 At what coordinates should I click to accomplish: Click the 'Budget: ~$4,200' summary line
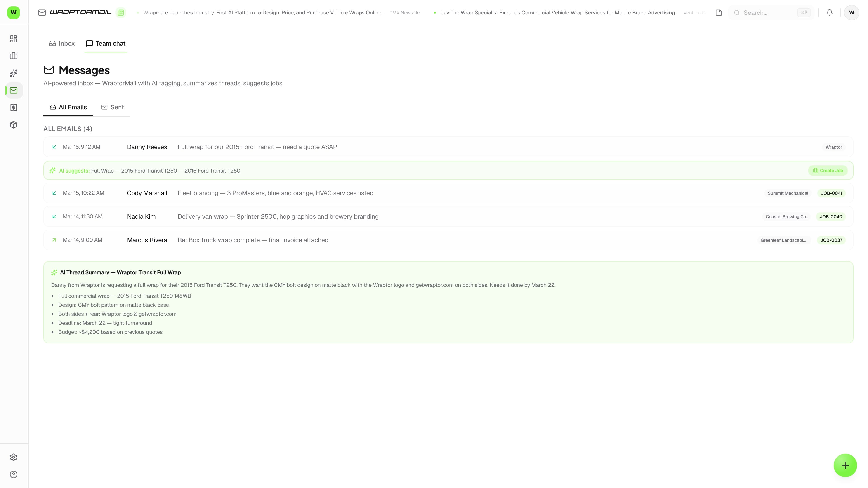coord(110,332)
